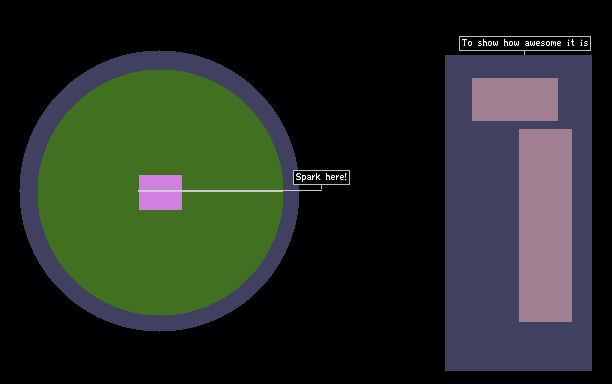Click the connector tick under the awesome sign
Viewport: 612px width, 384px height.
(524, 53)
